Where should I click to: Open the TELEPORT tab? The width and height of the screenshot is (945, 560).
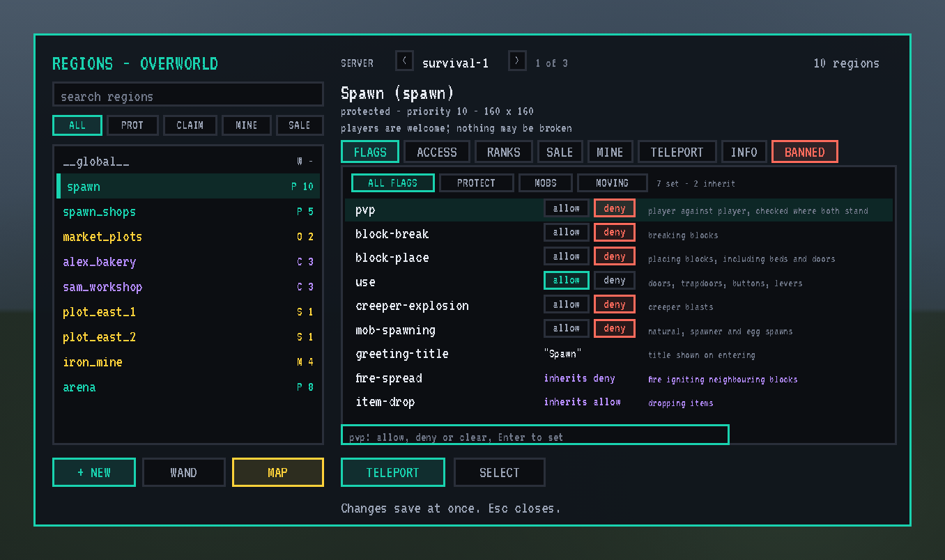click(x=677, y=152)
